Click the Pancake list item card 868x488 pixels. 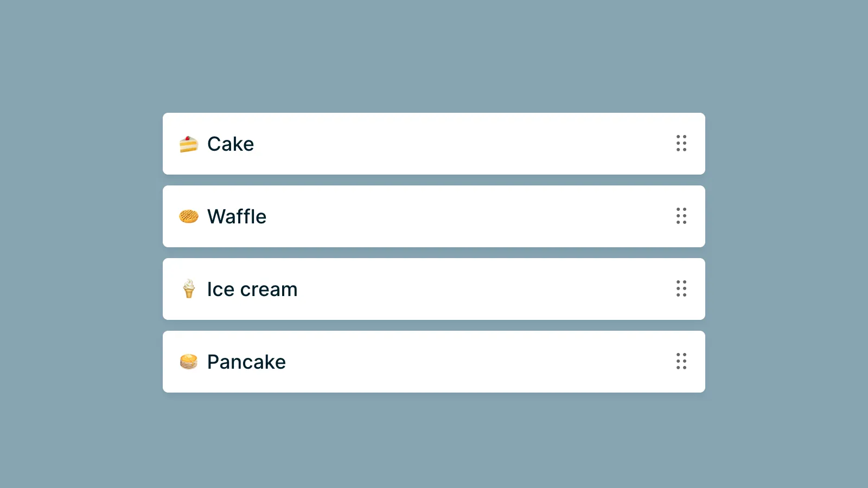(434, 362)
